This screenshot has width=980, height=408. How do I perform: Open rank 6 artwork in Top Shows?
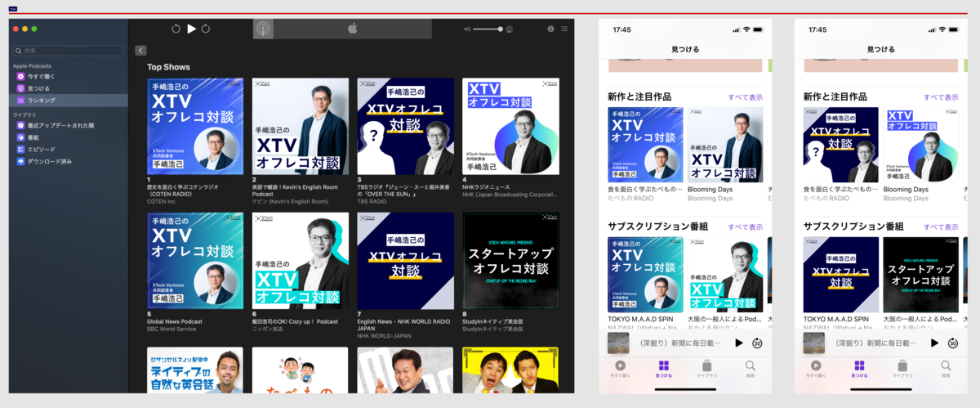click(301, 261)
